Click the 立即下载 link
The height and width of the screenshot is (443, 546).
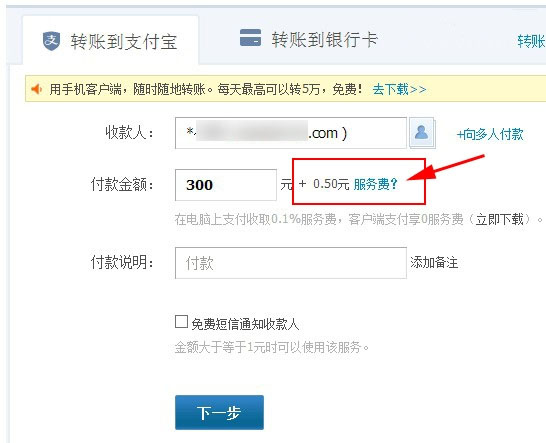coord(500,219)
